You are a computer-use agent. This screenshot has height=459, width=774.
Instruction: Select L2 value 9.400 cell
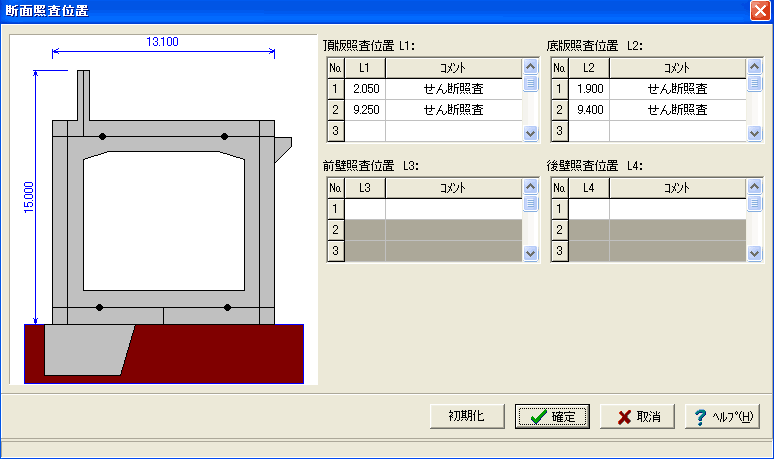589,110
